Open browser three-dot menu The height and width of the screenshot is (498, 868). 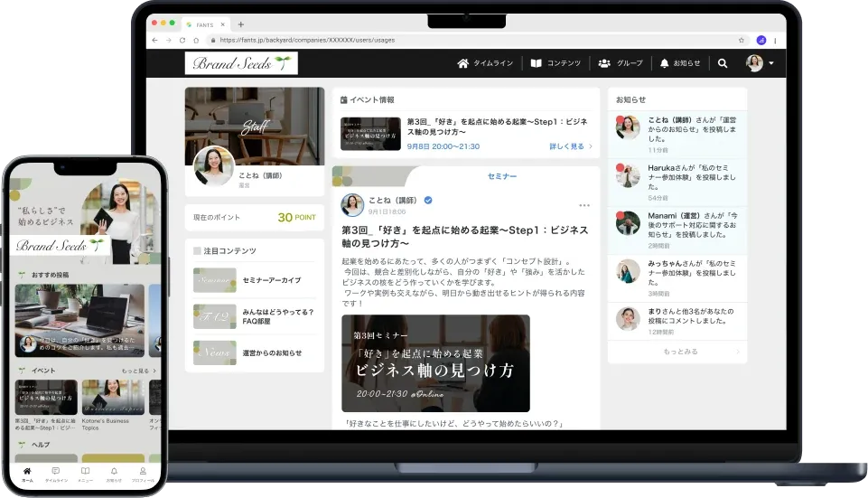click(775, 40)
